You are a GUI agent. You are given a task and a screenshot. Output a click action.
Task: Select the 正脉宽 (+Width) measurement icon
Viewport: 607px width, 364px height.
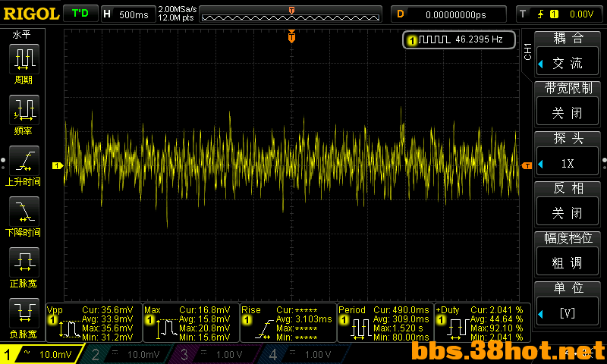(x=24, y=262)
